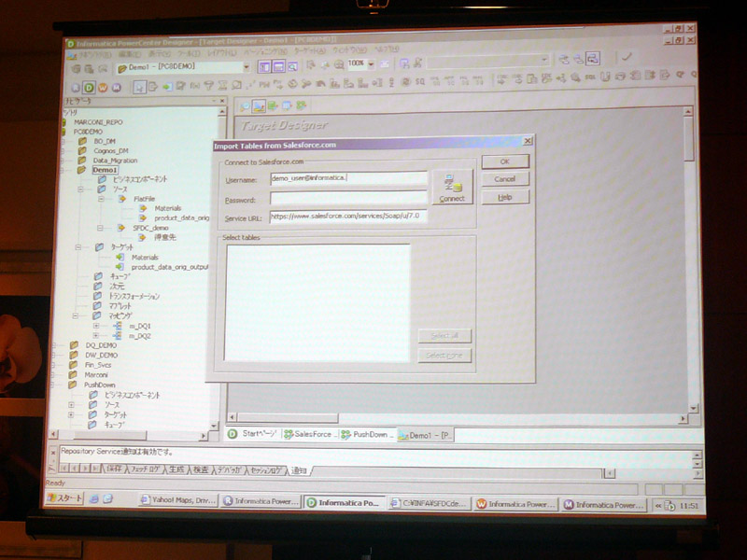The width and height of the screenshot is (747, 560).
Task: Click into the Password field
Action: [x=348, y=198]
